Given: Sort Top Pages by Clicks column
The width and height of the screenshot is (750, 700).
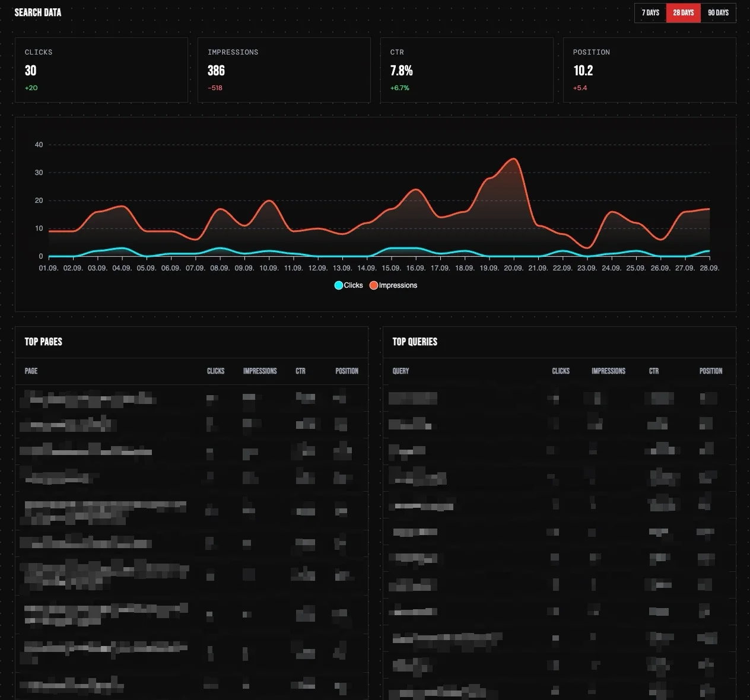Looking at the screenshot, I should [215, 371].
